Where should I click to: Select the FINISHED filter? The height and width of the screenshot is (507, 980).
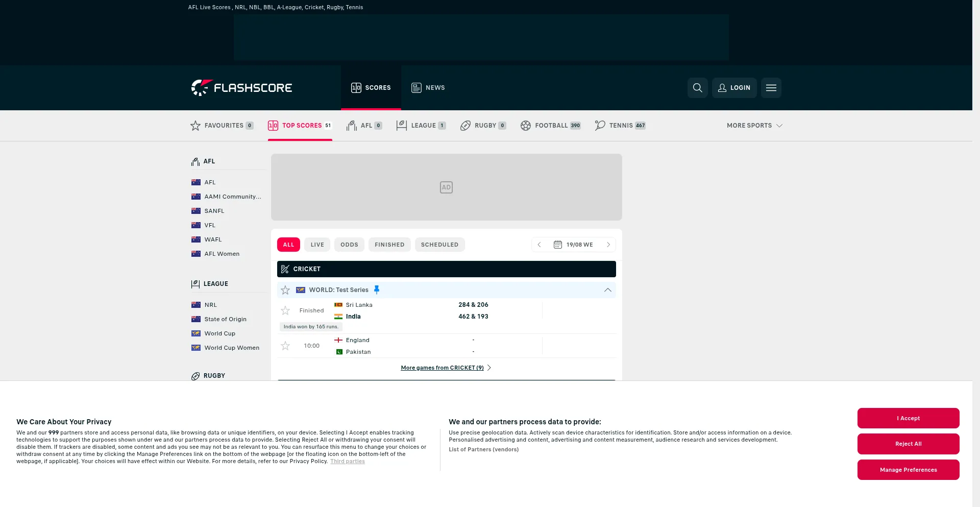click(x=389, y=245)
